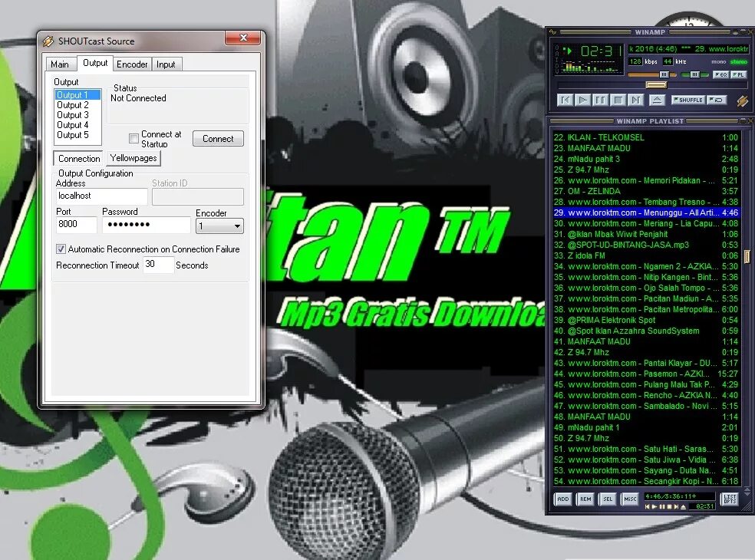Select the Connection sub-tab
The image size is (755, 560).
click(x=79, y=159)
